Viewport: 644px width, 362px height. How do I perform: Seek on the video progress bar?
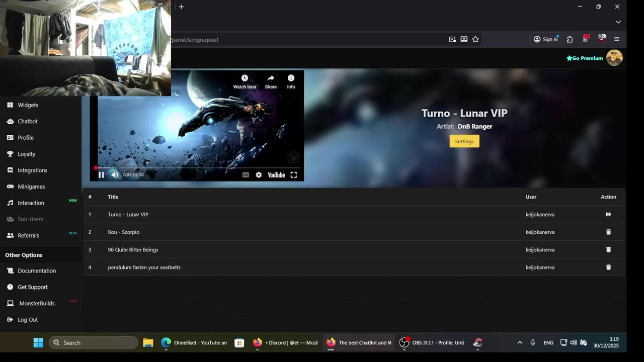(197, 167)
